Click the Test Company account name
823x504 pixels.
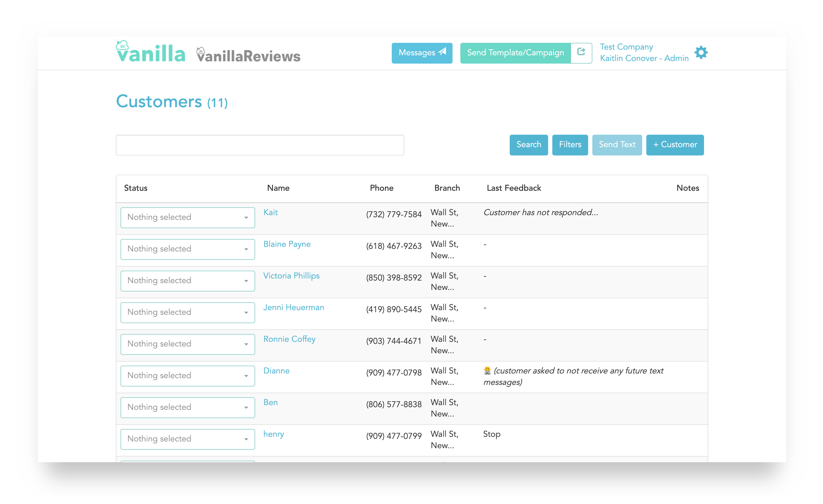626,47
